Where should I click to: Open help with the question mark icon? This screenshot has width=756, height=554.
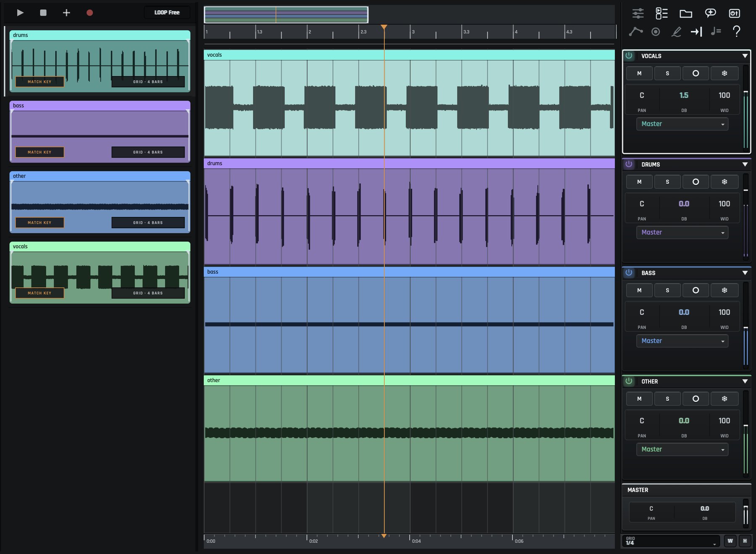pos(736,31)
